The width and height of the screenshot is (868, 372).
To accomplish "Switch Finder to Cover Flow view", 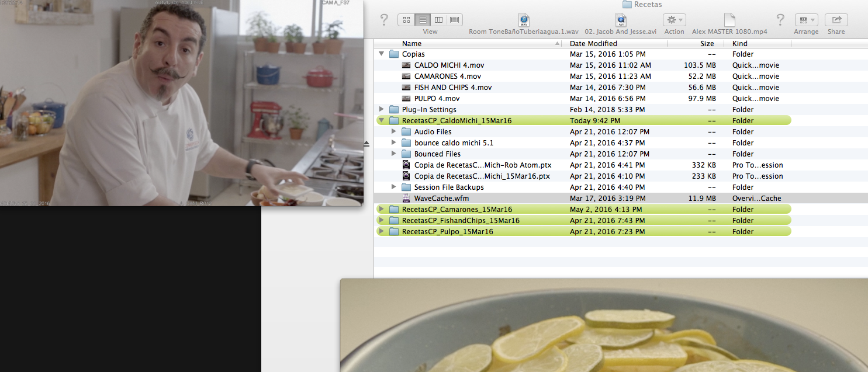I will point(454,20).
